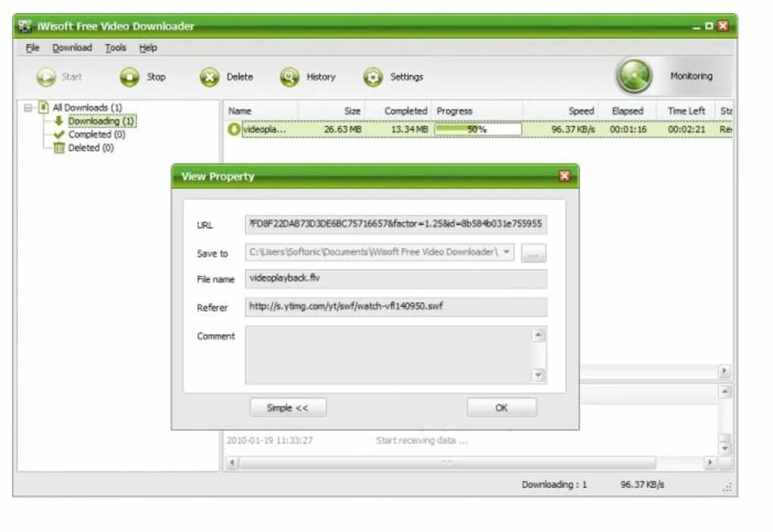Select Downloading (1) in the tree
Image resolution: width=773 pixels, height=532 pixels.
coord(101,120)
